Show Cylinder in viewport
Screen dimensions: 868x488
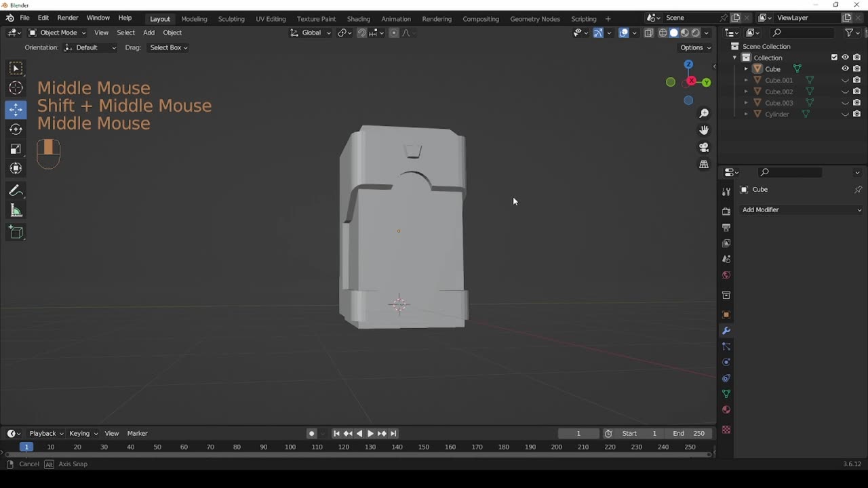845,114
